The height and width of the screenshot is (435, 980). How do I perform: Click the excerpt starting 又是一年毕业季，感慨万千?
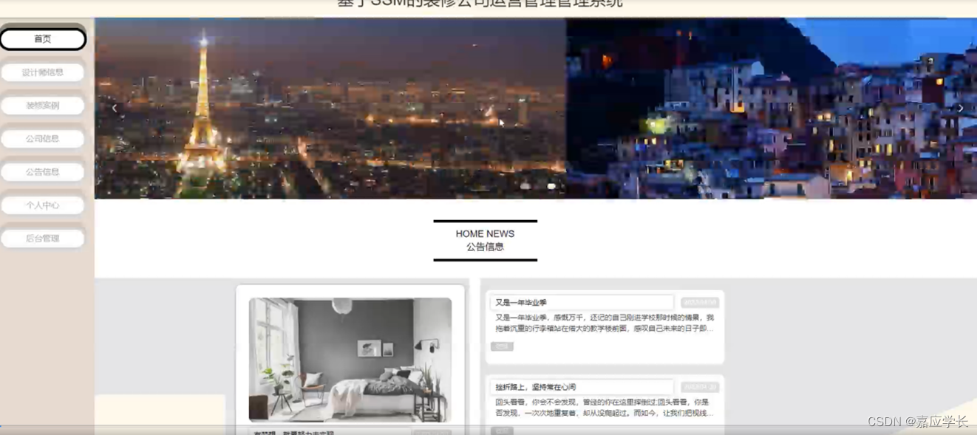605,323
